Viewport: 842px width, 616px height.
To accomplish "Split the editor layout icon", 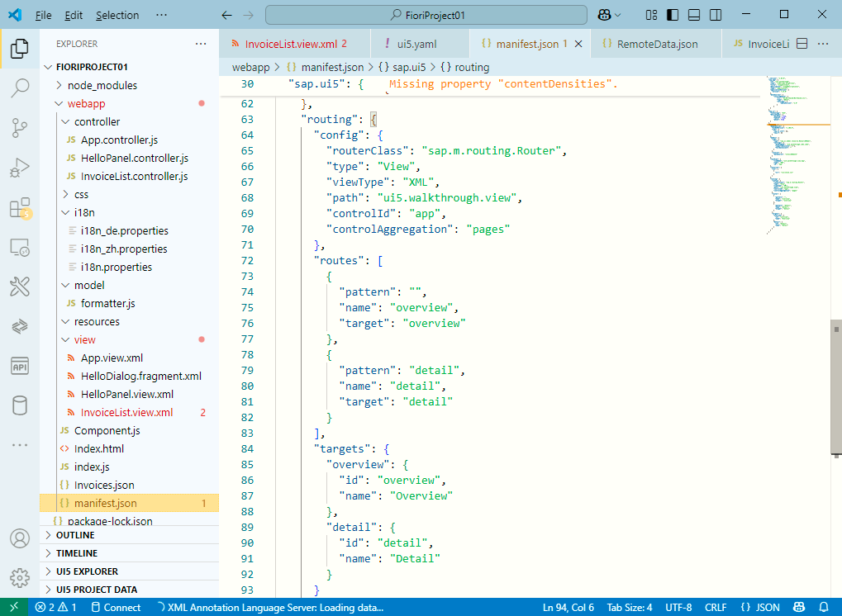I will (802, 44).
